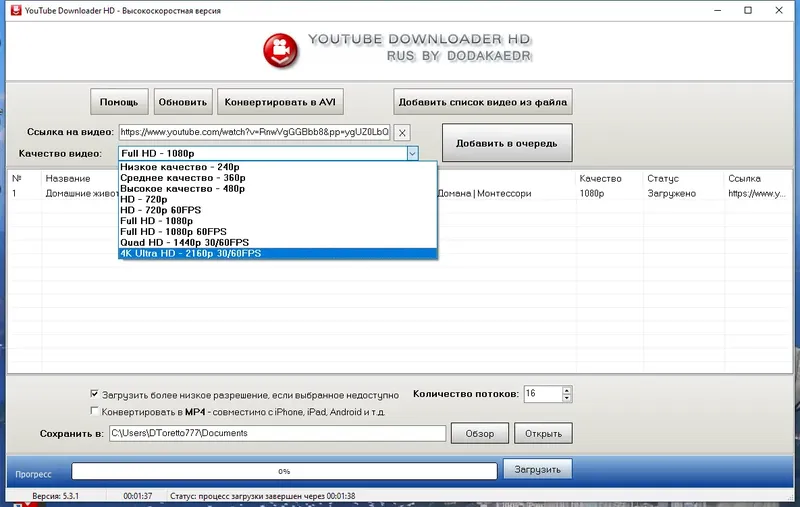Click the Обзор browse button

[480, 433]
